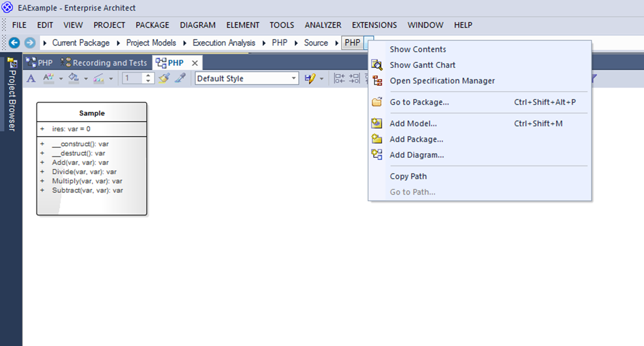The width and height of the screenshot is (644, 346).
Task: Click the Add Model icon in menu
Action: 377,123
